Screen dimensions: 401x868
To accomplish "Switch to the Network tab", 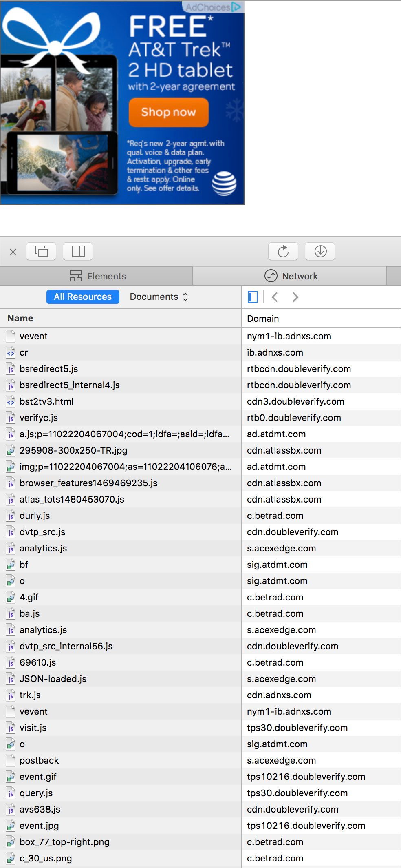I will [290, 276].
